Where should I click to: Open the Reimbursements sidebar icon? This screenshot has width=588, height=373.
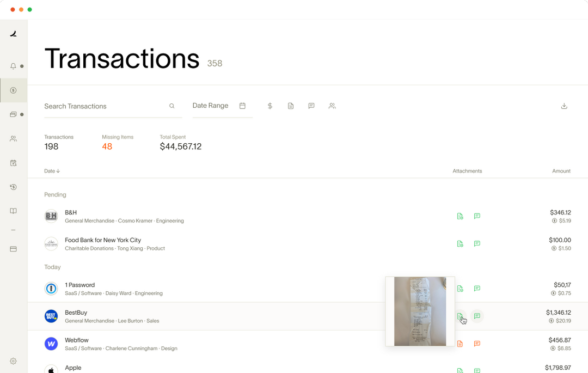point(13,187)
